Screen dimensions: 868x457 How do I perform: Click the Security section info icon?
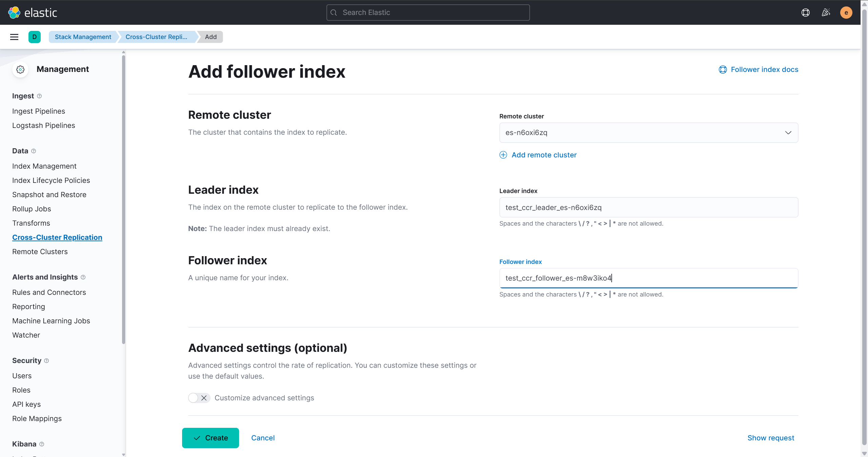coord(46,361)
